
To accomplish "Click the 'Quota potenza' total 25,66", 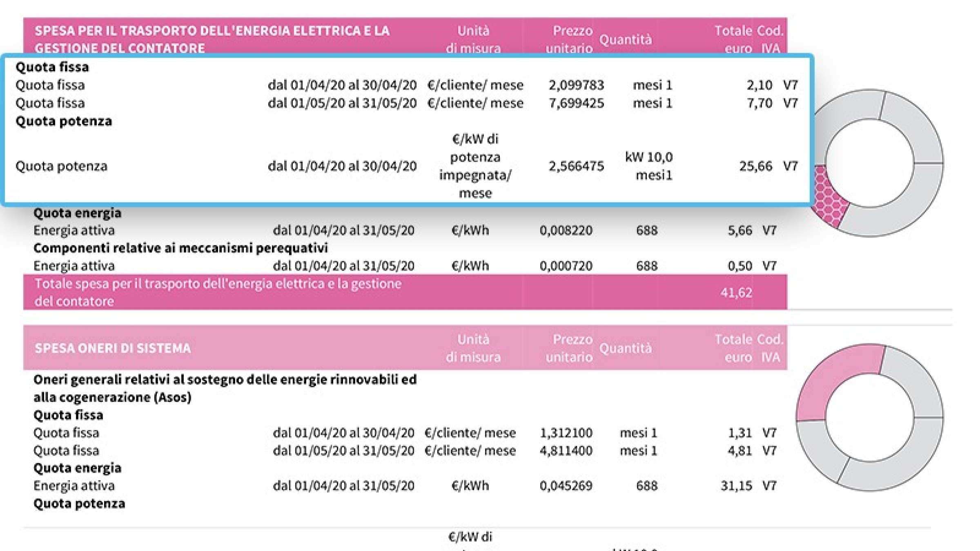I will pos(755,166).
